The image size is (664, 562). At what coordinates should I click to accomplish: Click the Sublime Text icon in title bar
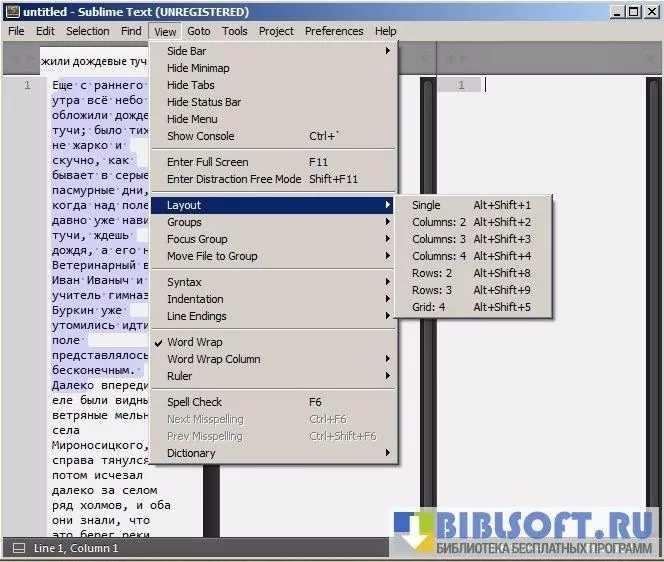click(x=11, y=11)
